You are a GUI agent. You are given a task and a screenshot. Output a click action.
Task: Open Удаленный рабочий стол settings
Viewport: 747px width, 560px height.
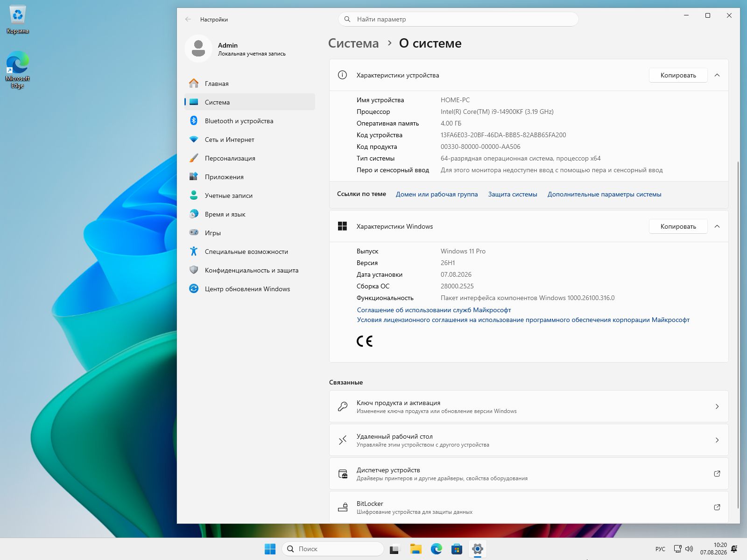tap(529, 440)
